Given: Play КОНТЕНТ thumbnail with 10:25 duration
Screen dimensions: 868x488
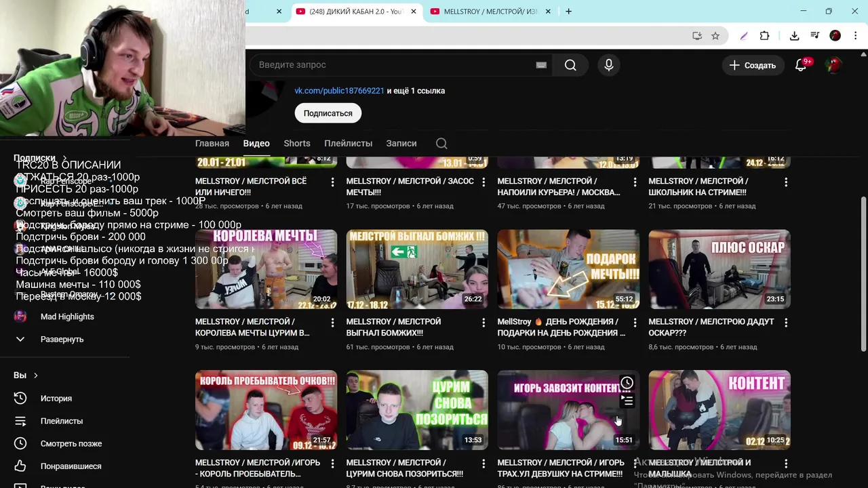Looking at the screenshot, I should pos(719,410).
